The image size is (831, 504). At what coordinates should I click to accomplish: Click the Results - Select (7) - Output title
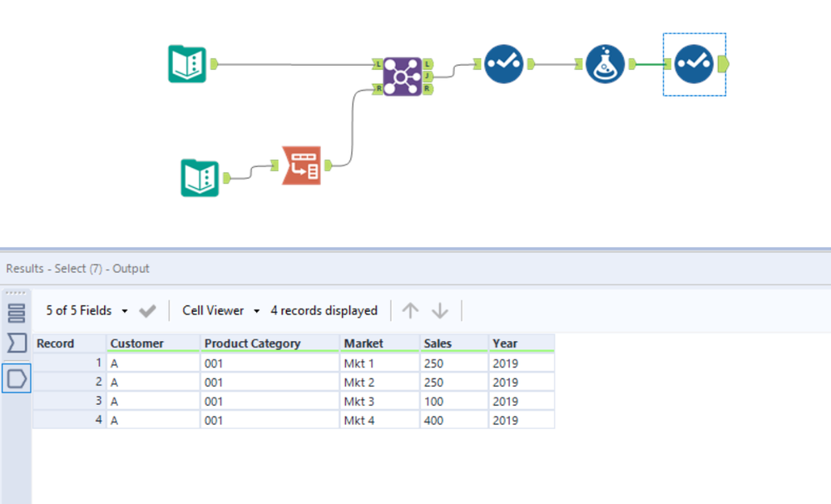[x=78, y=269]
